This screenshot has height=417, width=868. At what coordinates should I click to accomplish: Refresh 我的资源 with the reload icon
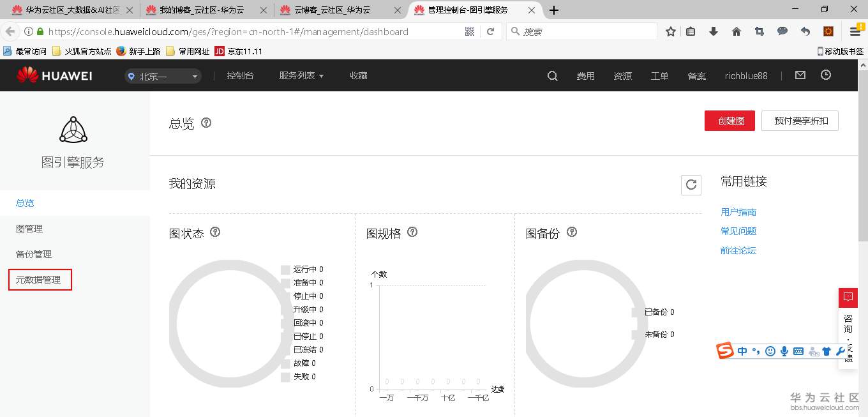(x=691, y=185)
